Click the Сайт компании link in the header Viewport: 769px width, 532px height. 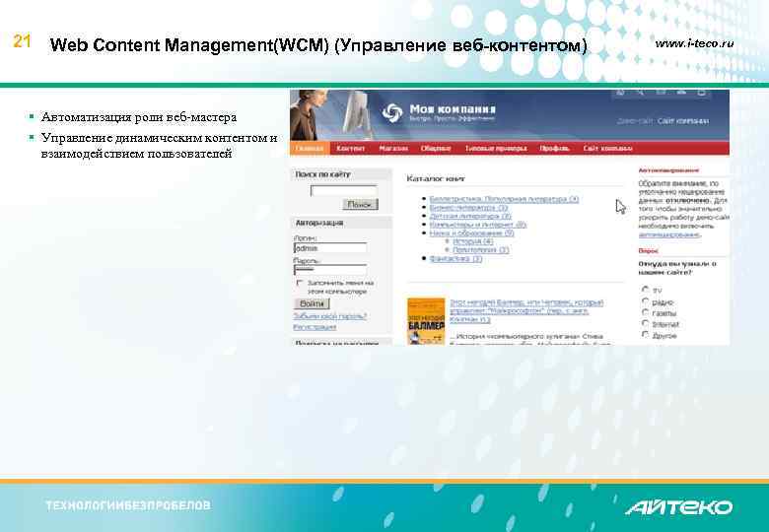coord(683,121)
